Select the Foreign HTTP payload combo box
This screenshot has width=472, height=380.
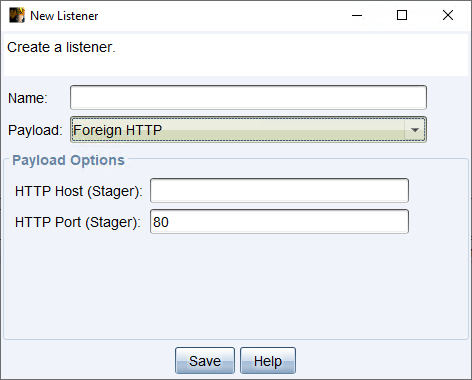pyautogui.click(x=248, y=130)
